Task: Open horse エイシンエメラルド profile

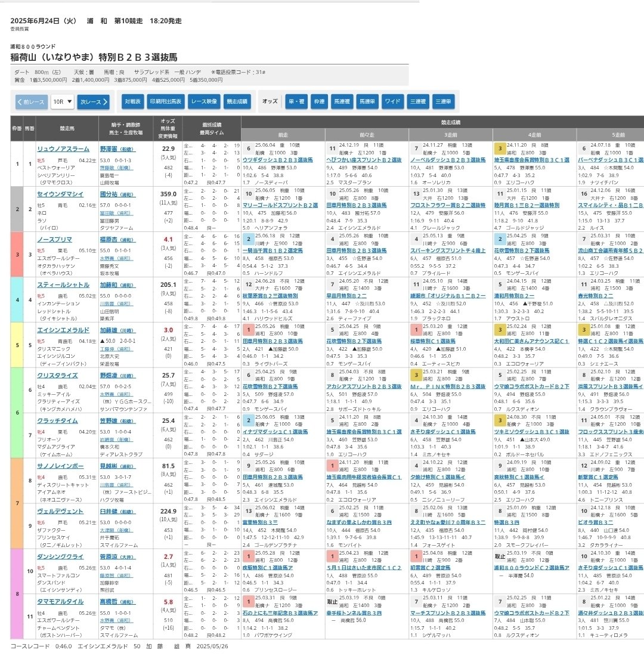Action: pyautogui.click(x=63, y=330)
